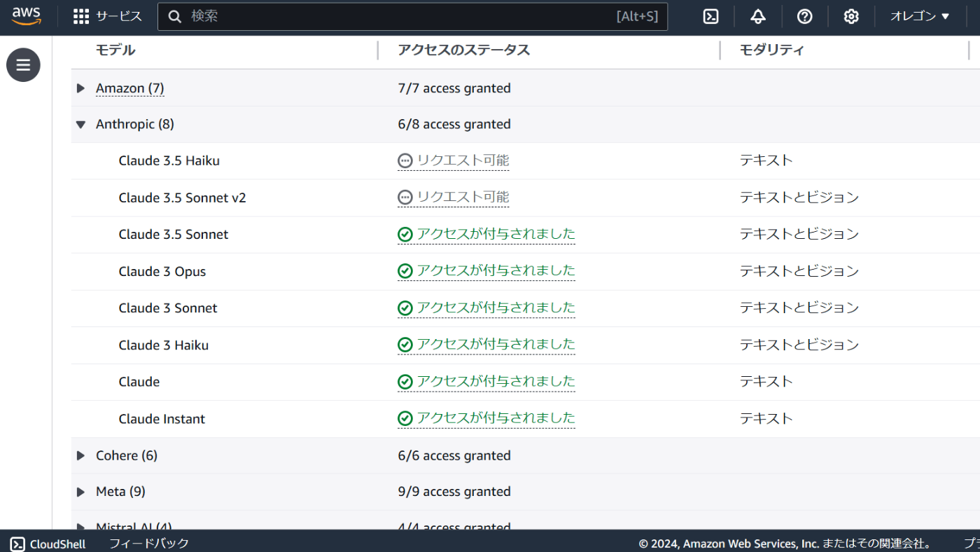Open the オレゴン region dropdown
Screen dimensions: 980x552
pos(920,16)
